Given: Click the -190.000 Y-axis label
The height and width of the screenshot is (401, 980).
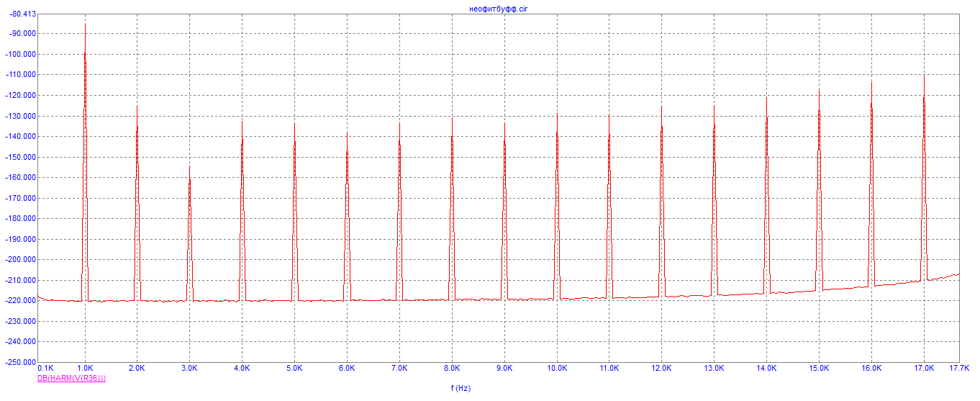Looking at the screenshot, I should point(20,239).
